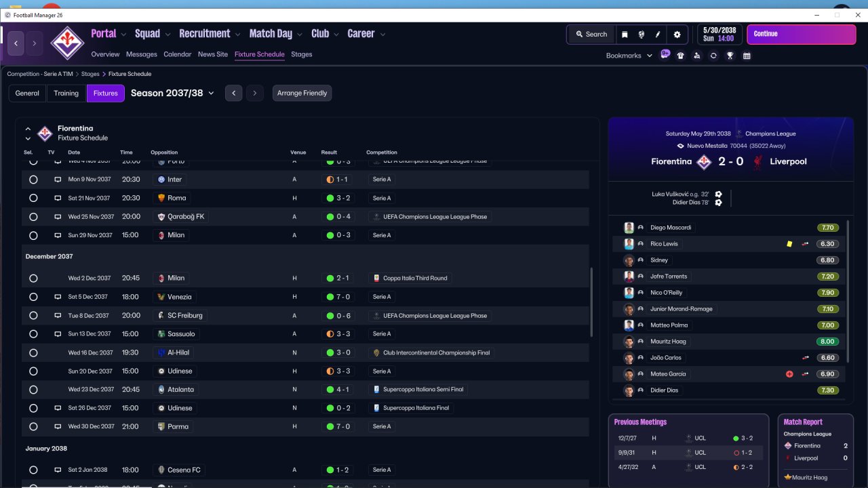Open the Squad dropdown menu
The image size is (868, 488).
[x=153, y=34]
